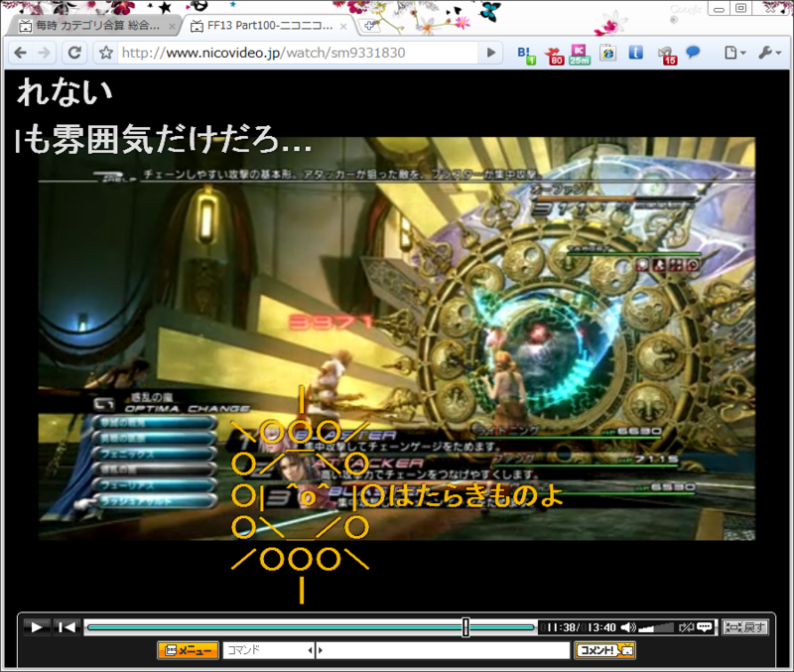Open the page menu dropdown
The width and height of the screenshot is (794, 672).
coord(734,53)
